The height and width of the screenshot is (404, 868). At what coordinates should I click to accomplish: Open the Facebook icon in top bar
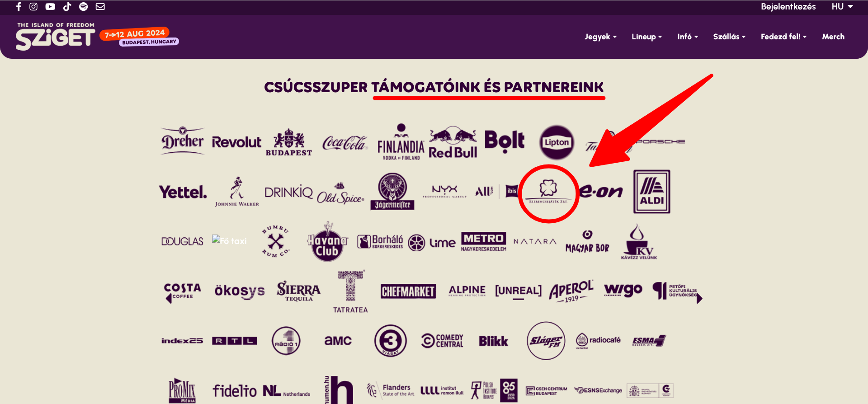click(19, 7)
